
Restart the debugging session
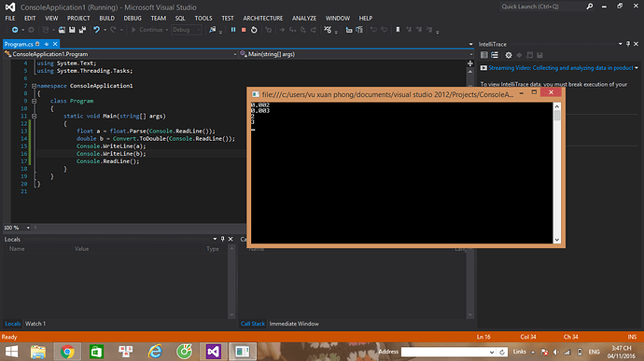254,30
